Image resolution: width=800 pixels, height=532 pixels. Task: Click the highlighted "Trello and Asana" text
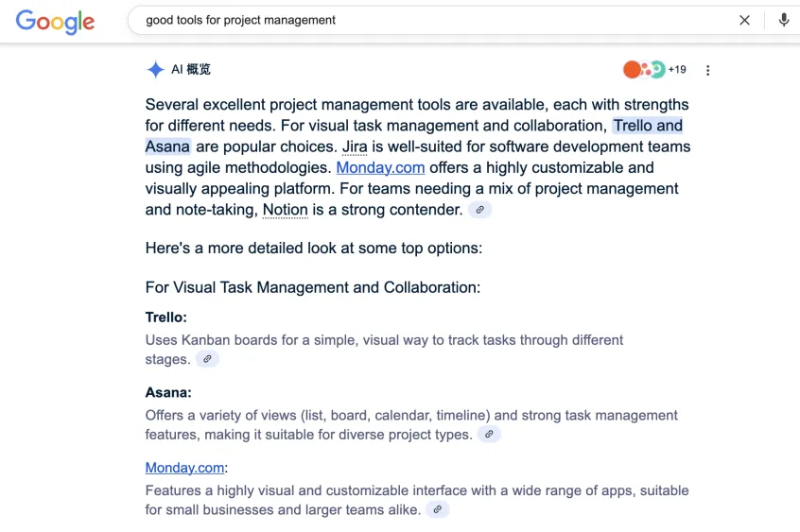pos(647,126)
